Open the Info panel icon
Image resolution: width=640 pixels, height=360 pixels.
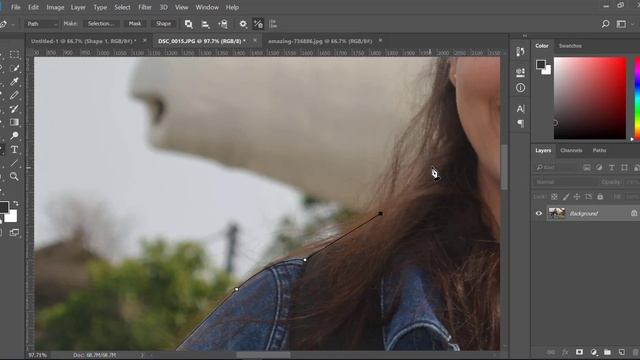(520, 88)
